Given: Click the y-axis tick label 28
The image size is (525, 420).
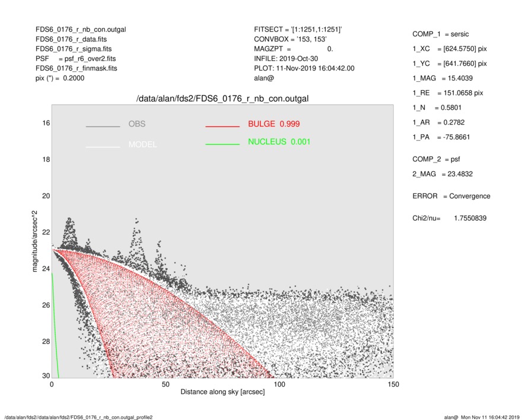Looking at the screenshot, I should tap(46, 342).
